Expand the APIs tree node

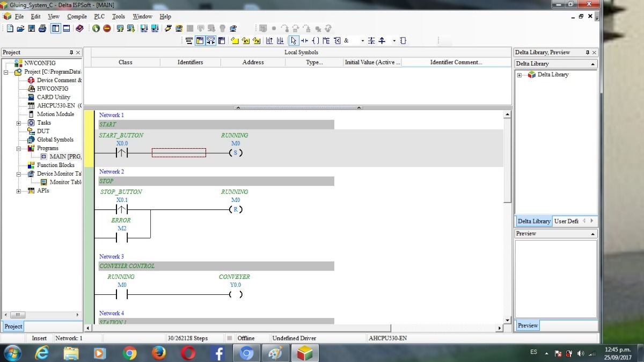coord(19,191)
